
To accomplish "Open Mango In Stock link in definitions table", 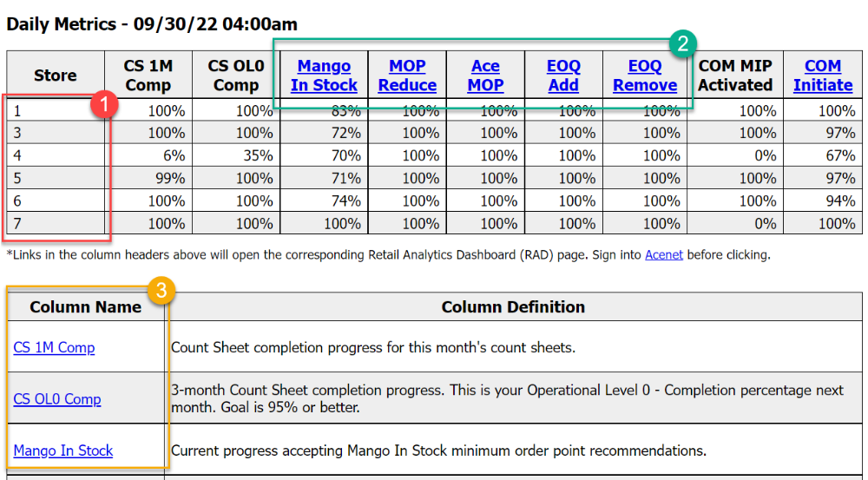I will 63,450.
